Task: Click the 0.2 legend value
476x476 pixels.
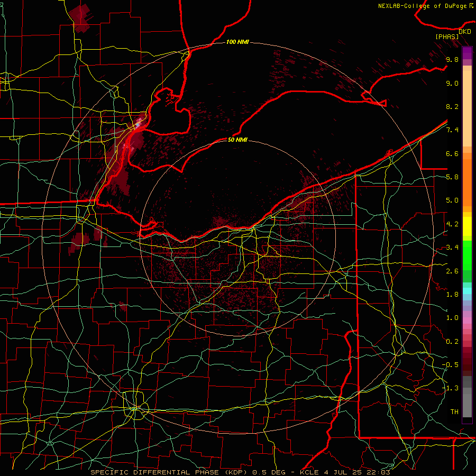Action: (x=452, y=341)
